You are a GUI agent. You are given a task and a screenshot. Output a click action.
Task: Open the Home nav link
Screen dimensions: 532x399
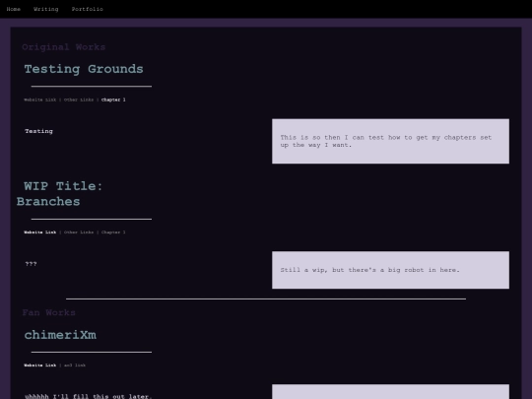point(14,9)
